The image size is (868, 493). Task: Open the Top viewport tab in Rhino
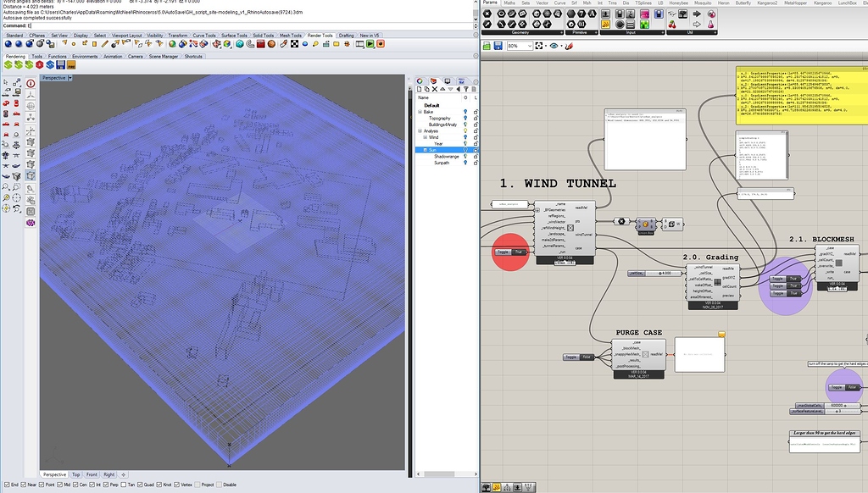[75, 475]
